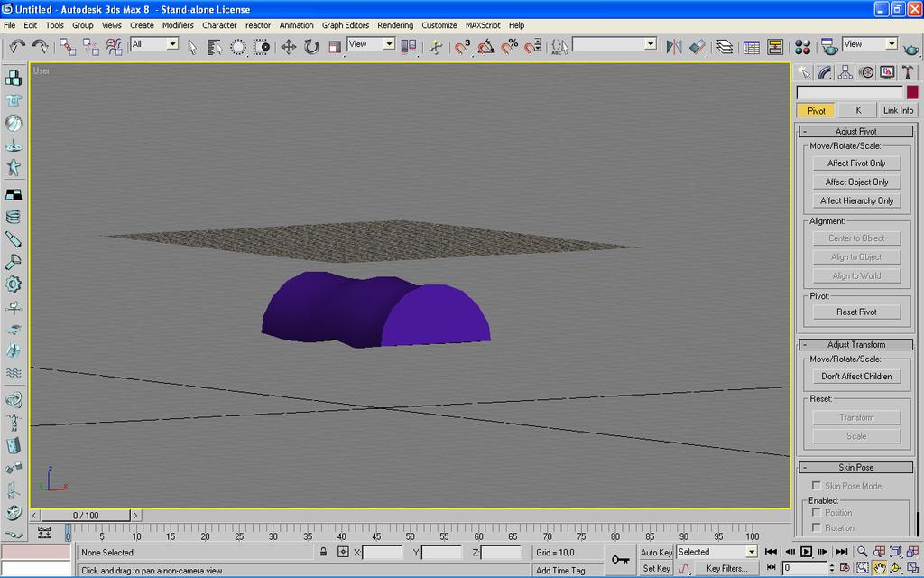Open the Rendering menu
Viewport: 924px width, 578px height.
point(395,25)
